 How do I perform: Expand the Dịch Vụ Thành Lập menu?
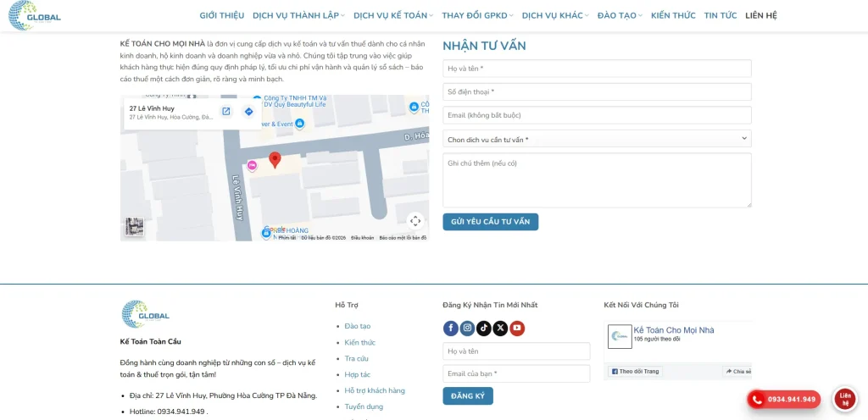click(x=298, y=15)
